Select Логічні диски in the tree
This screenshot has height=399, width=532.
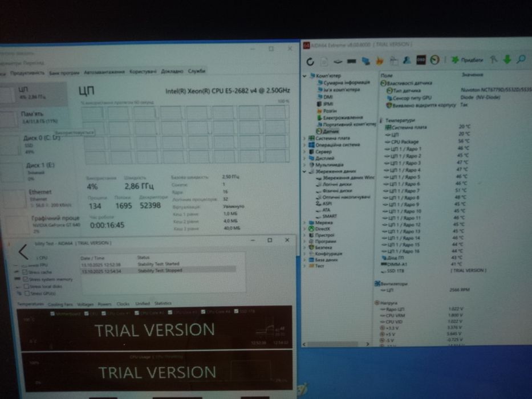(x=334, y=184)
